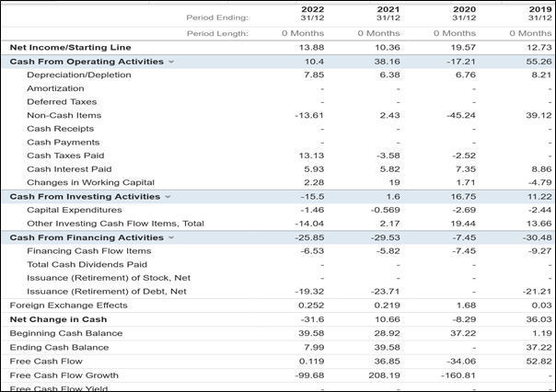
Task: Select the 2020 column header
Action: point(465,13)
